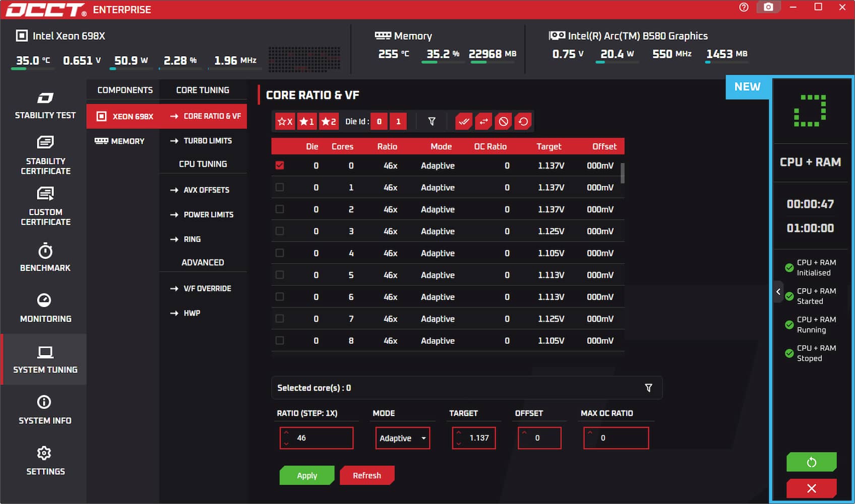Collapse the CPU + RAM test panel

778,292
